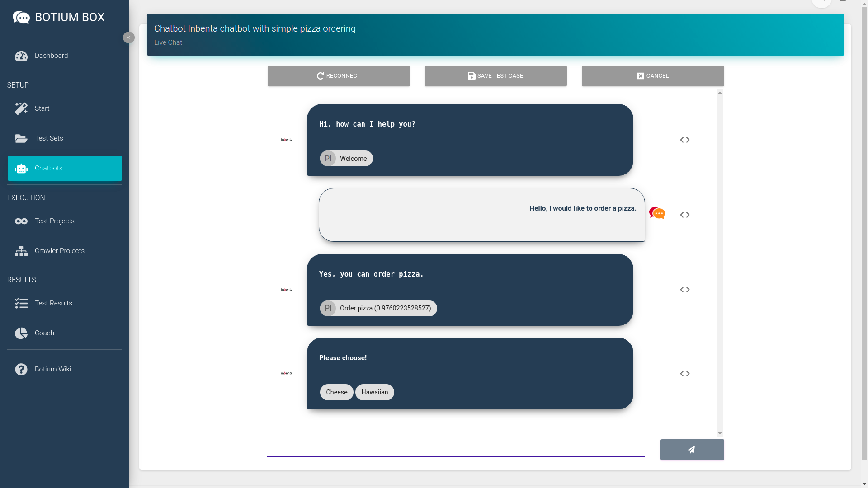Open Botium Wiki help
This screenshot has height=488, width=868.
(x=65, y=369)
